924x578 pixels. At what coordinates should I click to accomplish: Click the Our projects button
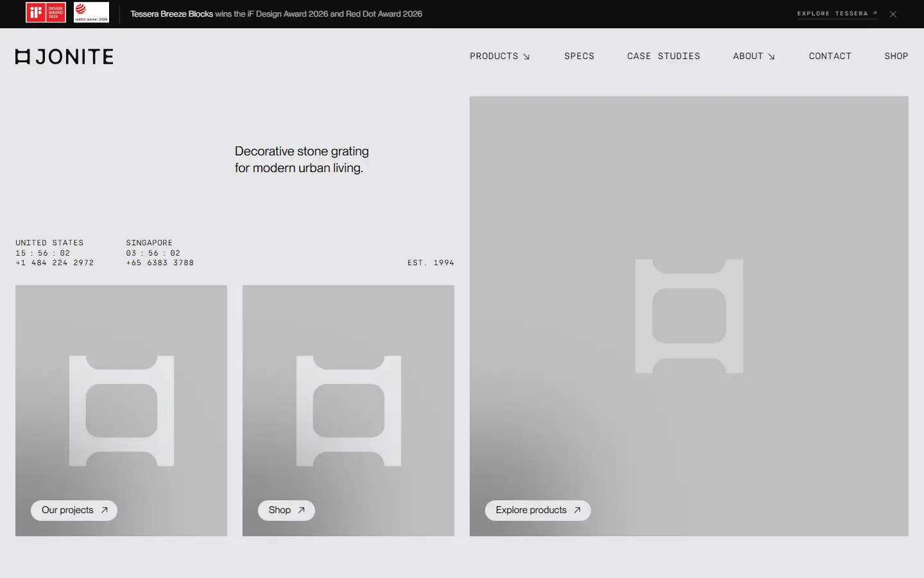tap(74, 511)
